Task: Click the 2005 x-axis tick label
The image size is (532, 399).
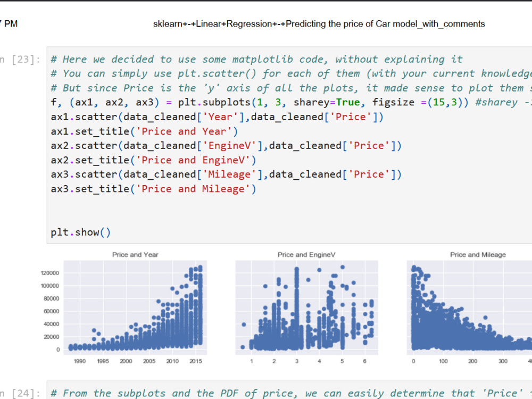Action: tap(149, 361)
